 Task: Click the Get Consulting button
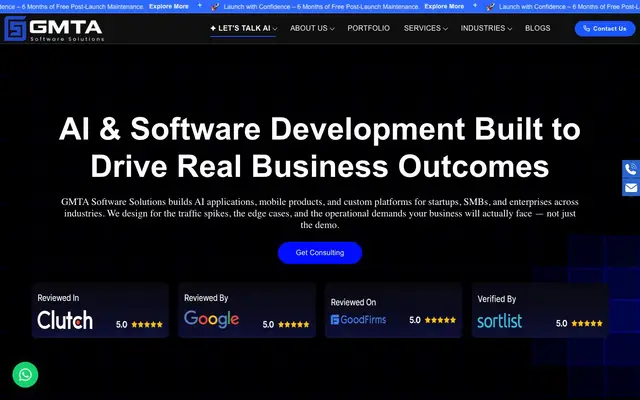pos(320,253)
